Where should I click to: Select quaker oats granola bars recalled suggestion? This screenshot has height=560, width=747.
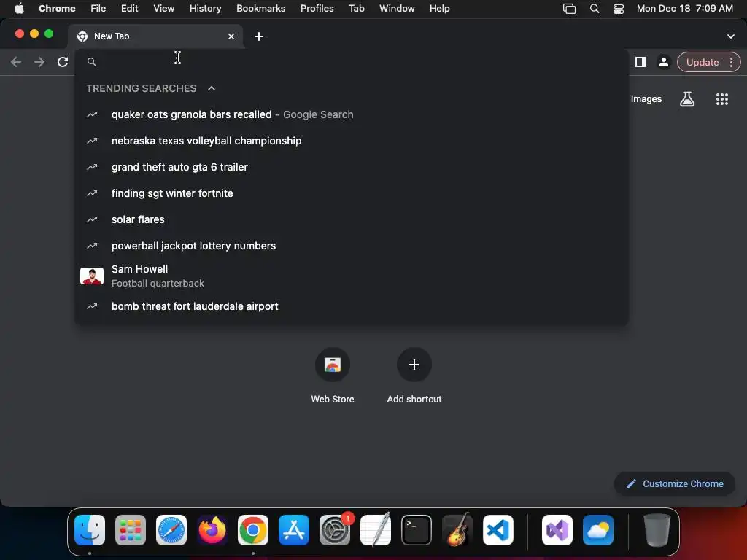pyautogui.click(x=352, y=114)
